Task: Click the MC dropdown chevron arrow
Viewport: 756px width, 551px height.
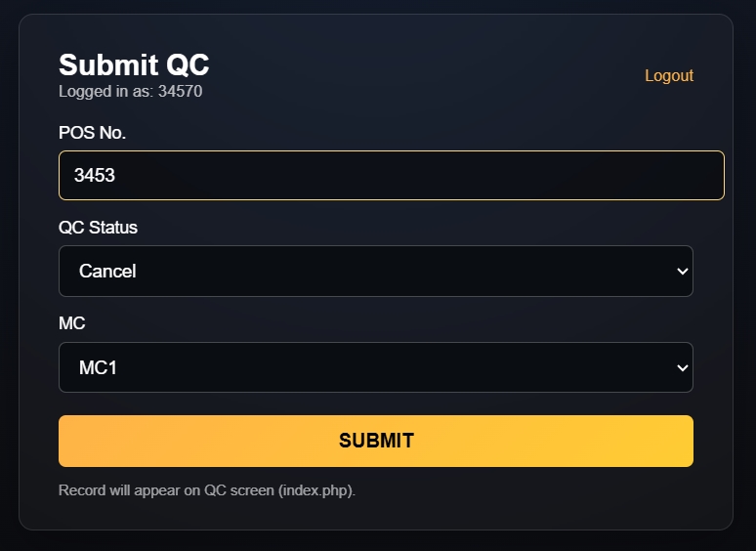Action: click(x=683, y=368)
